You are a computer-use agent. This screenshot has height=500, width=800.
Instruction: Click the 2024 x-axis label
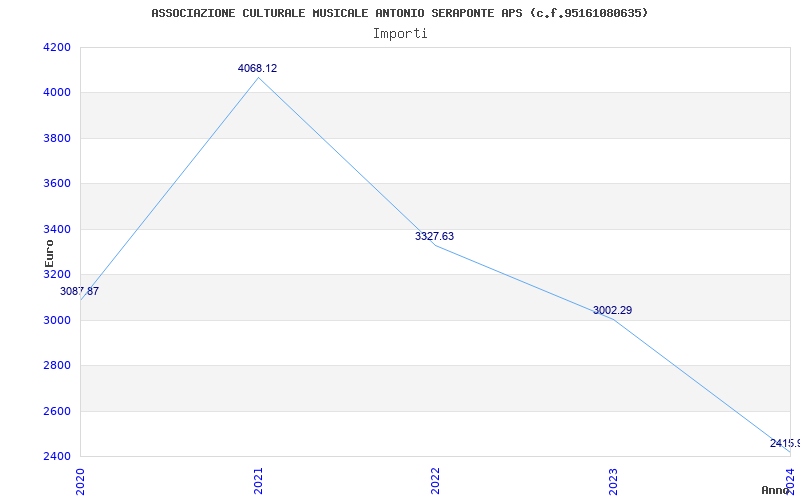[790, 481]
